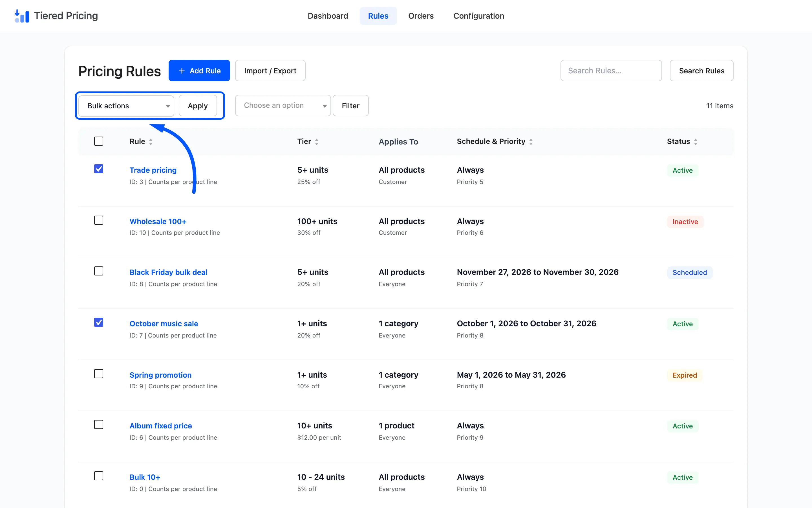The height and width of the screenshot is (508, 812).
Task: Expand the Choose an option filter dropdown
Action: (x=283, y=106)
